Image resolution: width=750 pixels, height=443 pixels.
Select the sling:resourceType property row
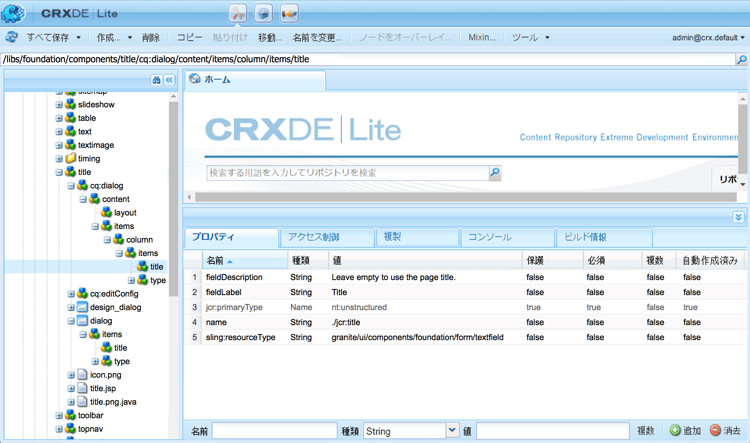[465, 337]
